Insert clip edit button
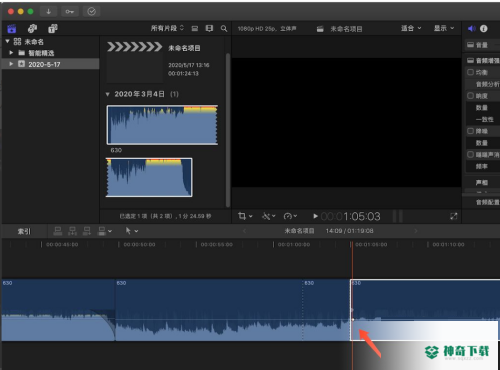 pos(72,231)
